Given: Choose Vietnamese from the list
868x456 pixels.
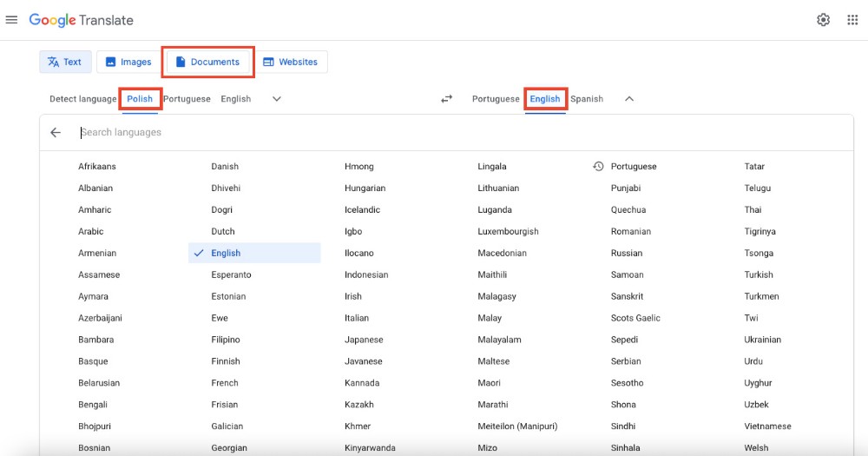Looking at the screenshot, I should tap(767, 426).
